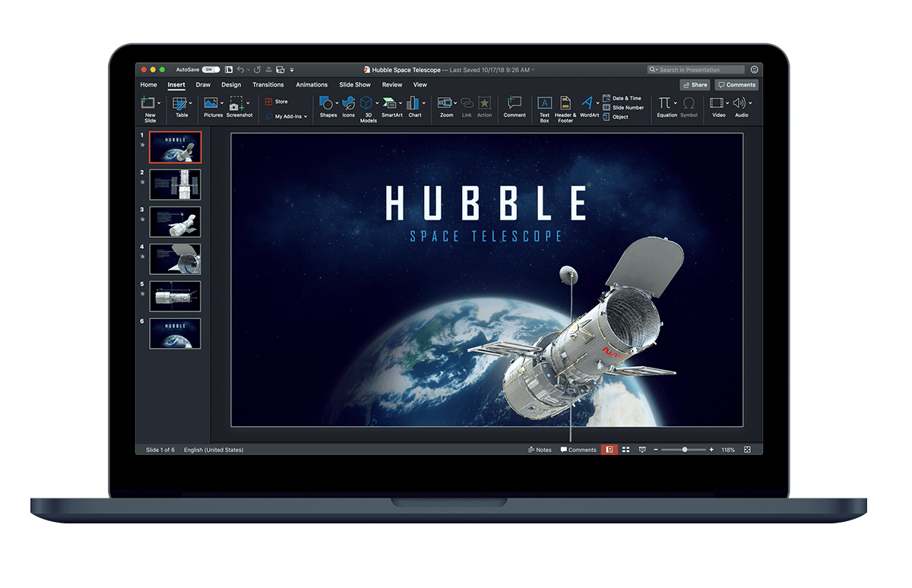Click zoom in plus button
912x588 pixels.
[711, 450]
